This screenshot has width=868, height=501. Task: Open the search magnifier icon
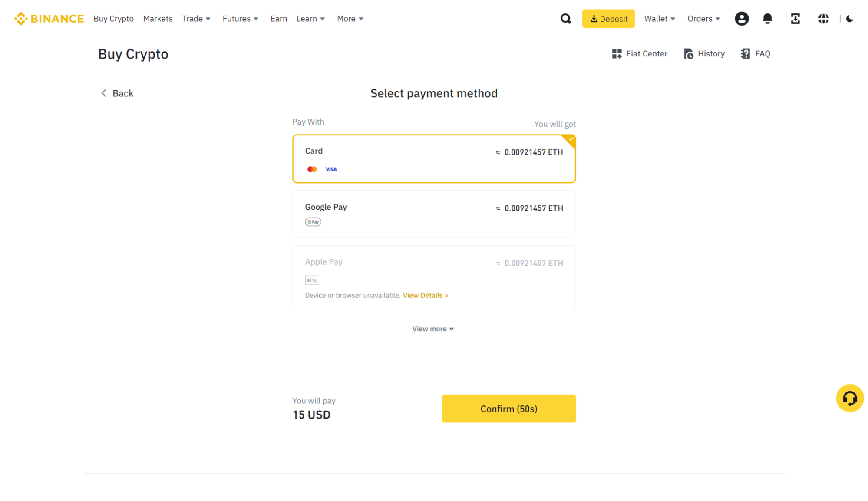tap(565, 19)
